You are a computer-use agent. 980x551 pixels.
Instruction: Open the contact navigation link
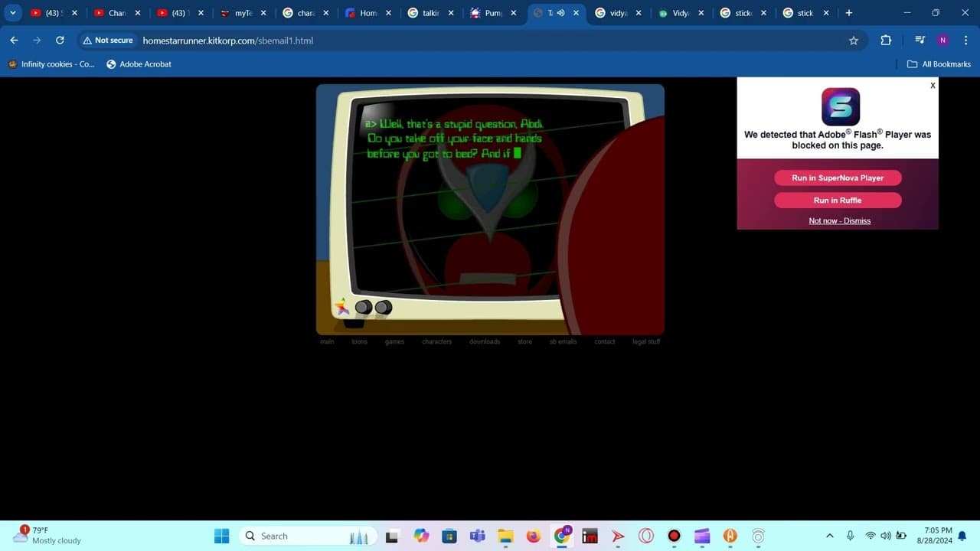click(605, 341)
